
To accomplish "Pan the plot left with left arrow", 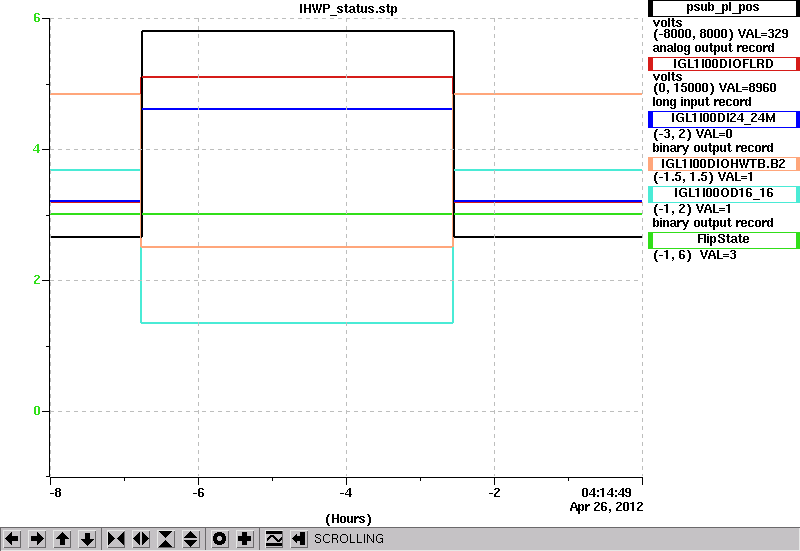I will pos(12,539).
